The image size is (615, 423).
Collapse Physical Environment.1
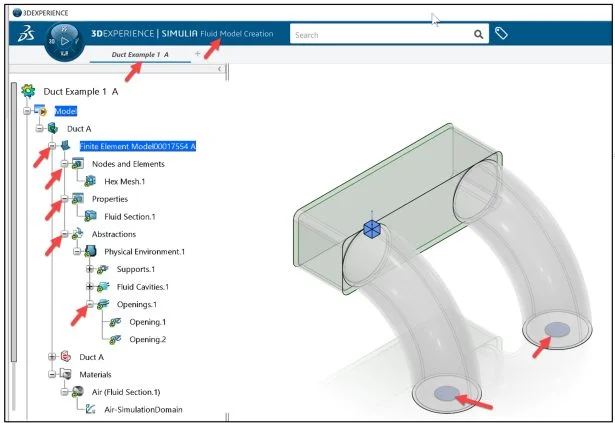click(x=77, y=251)
